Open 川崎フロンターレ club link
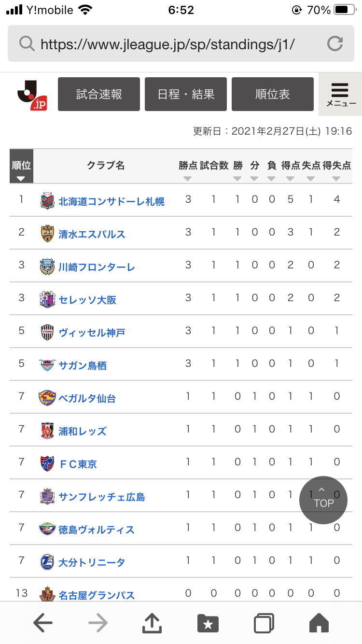Screen dimensions: 362x644 [97, 267]
